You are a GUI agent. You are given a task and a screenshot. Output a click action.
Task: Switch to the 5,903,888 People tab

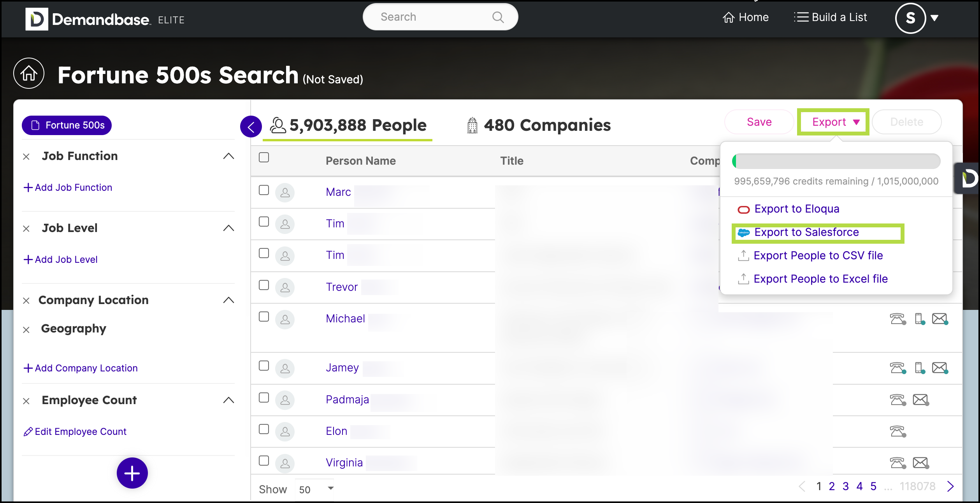click(348, 125)
